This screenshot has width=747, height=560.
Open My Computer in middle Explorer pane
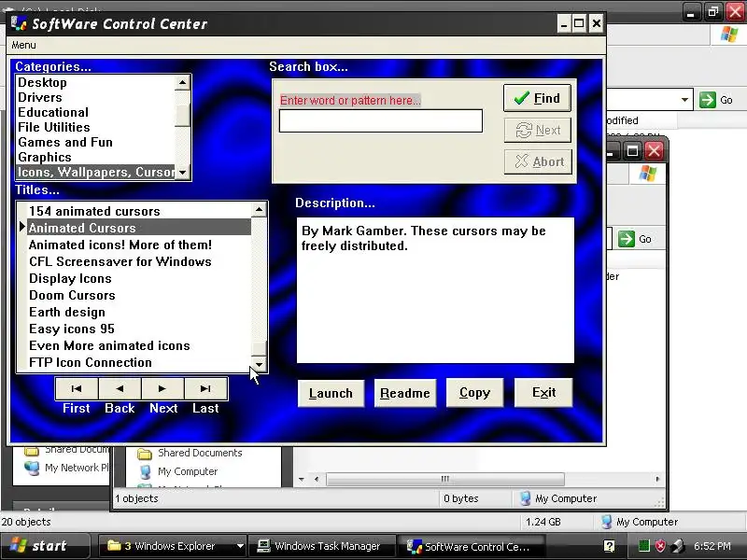pyautogui.click(x=178, y=471)
